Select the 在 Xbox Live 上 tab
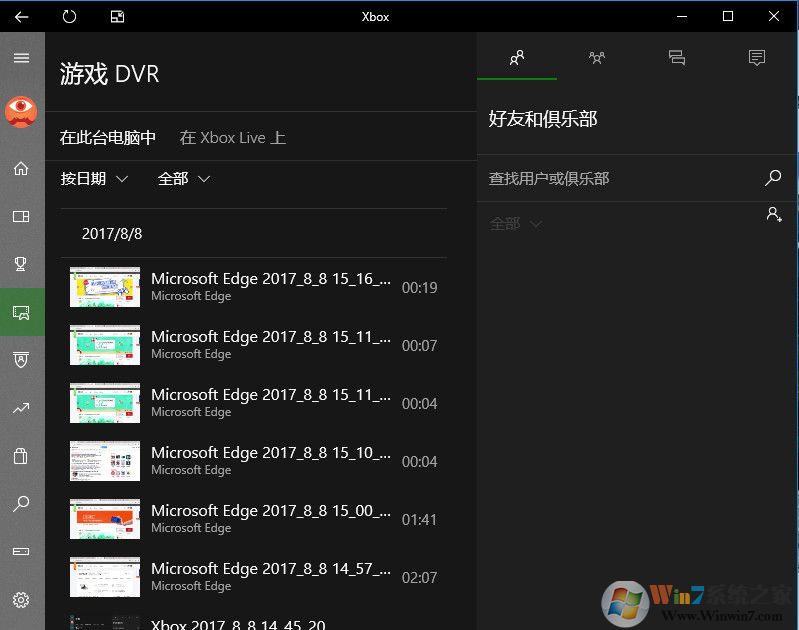Screen dimensions: 799x630 (232, 138)
